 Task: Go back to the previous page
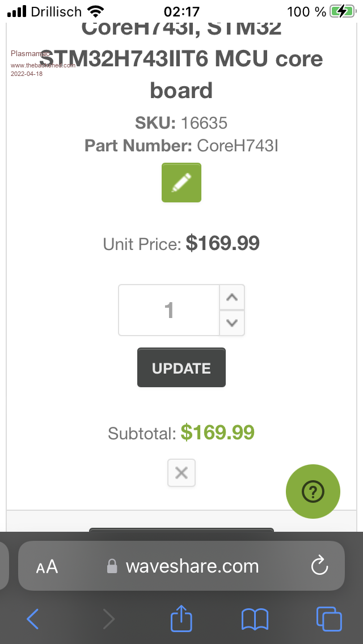[x=33, y=618]
